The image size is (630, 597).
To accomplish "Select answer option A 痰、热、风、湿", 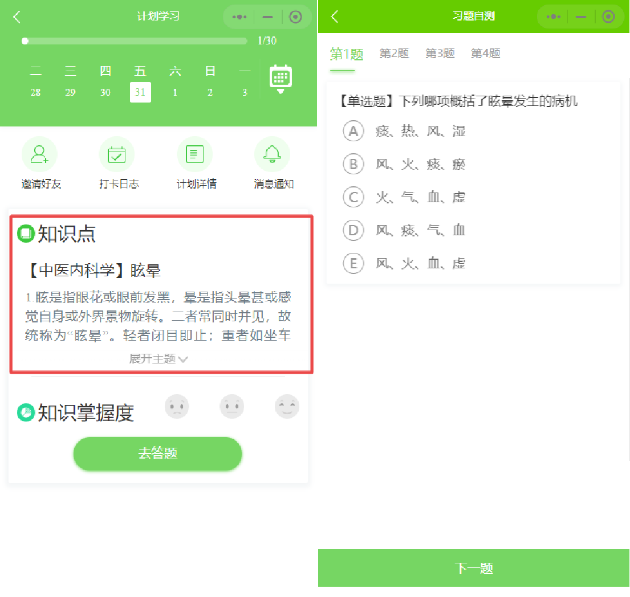I will click(x=353, y=131).
